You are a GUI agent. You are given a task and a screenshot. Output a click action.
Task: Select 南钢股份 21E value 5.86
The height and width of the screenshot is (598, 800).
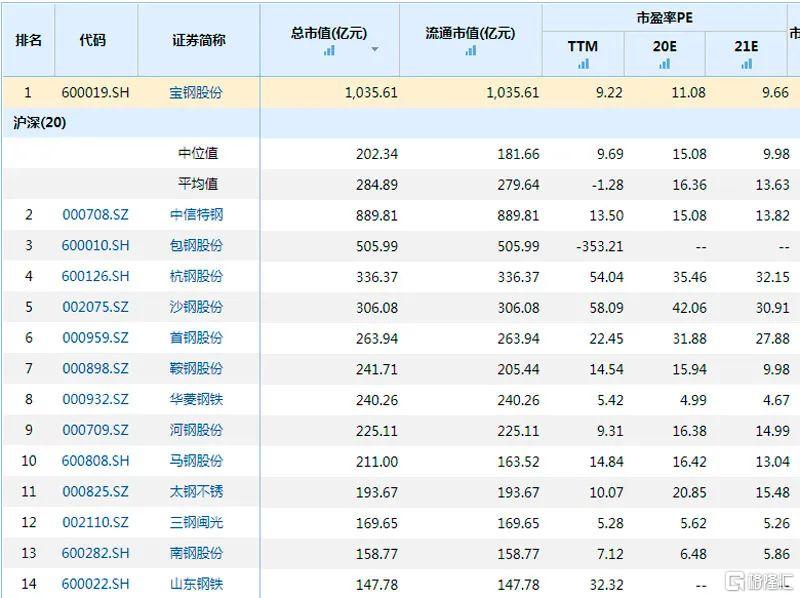(x=776, y=554)
